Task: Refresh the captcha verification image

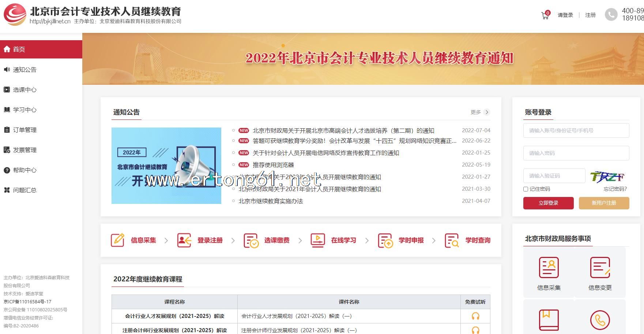Action: coord(607,177)
